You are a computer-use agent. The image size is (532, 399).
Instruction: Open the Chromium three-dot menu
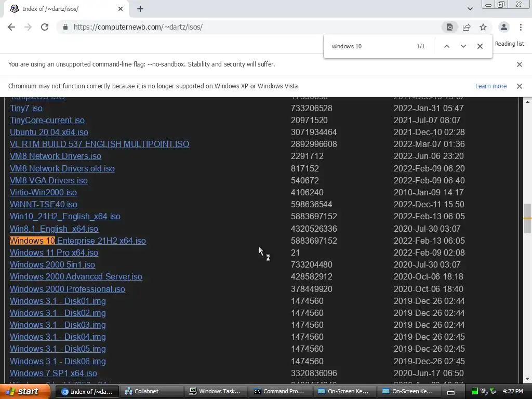[521, 27]
